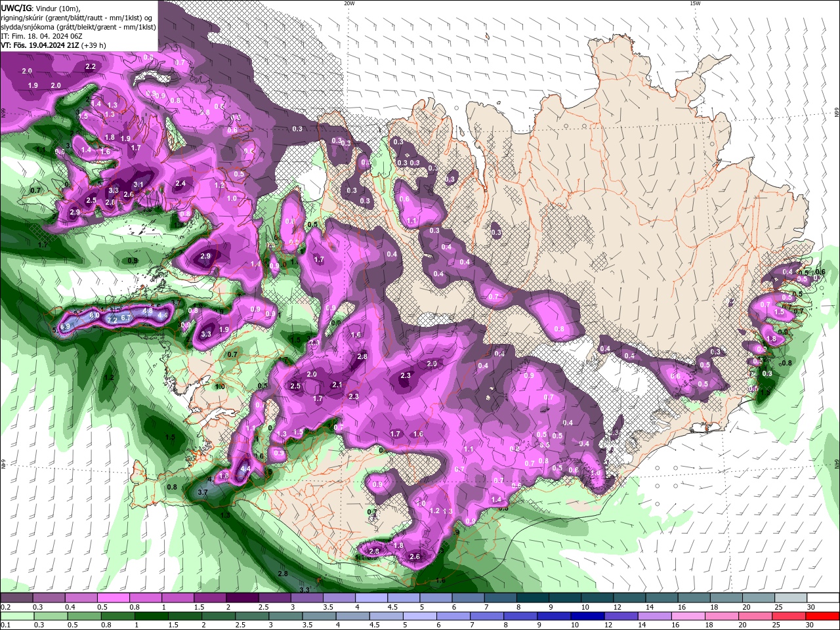Screen dimensions: 840x630
Task: Click the '2.4' value on the map
Action: point(180,184)
